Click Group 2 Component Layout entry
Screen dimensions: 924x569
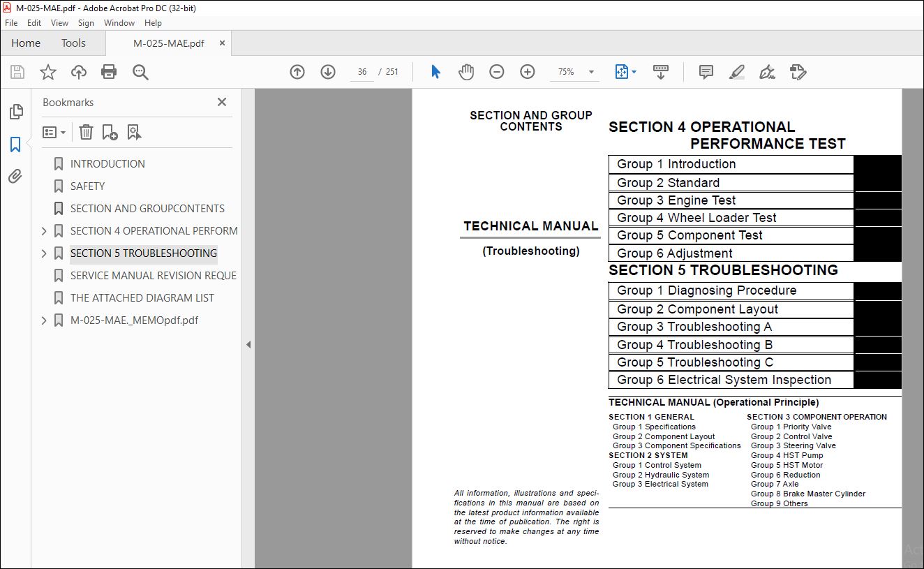[697, 309]
